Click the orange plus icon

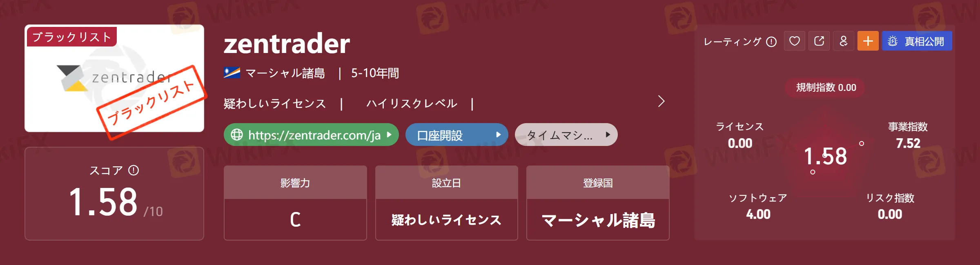[x=868, y=41]
